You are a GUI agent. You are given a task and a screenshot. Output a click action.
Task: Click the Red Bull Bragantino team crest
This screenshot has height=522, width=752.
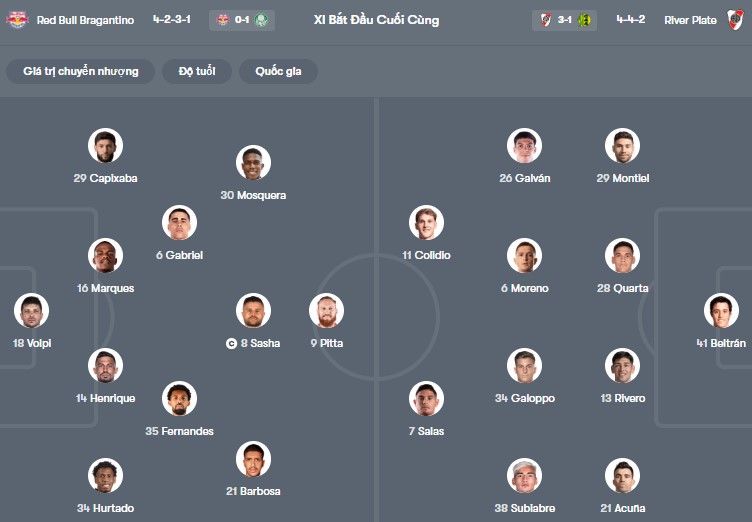click(17, 20)
